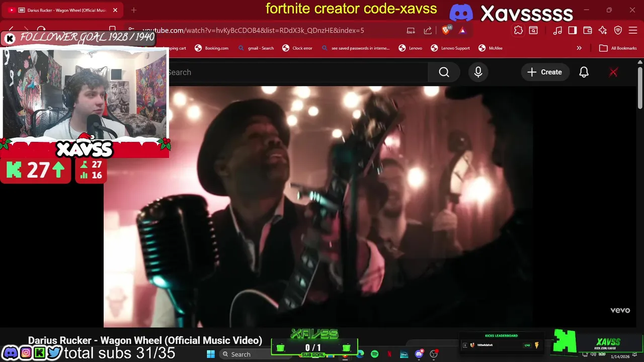Open Microsoft Edge from the taskbar
Screen dimensions: 644x362
pyautogui.click(x=360, y=354)
